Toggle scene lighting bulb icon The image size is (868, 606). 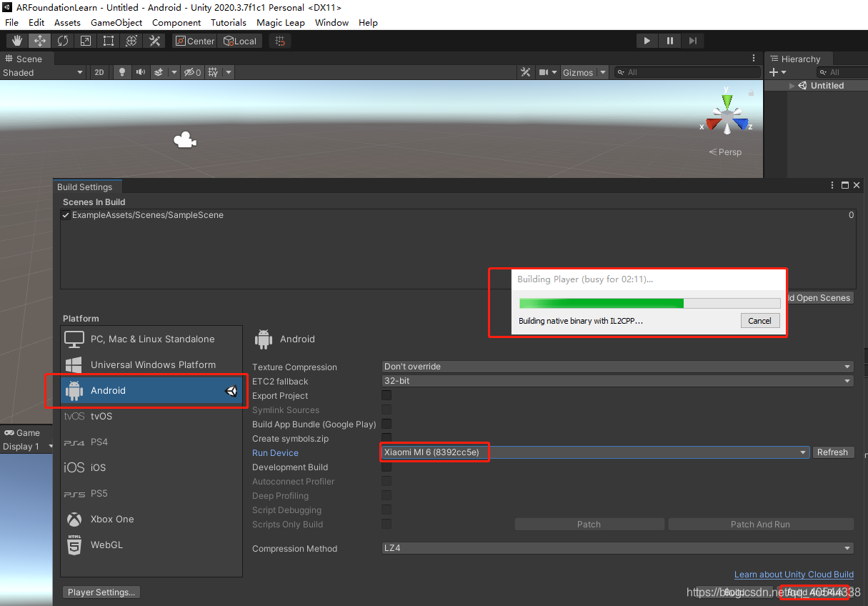click(122, 72)
